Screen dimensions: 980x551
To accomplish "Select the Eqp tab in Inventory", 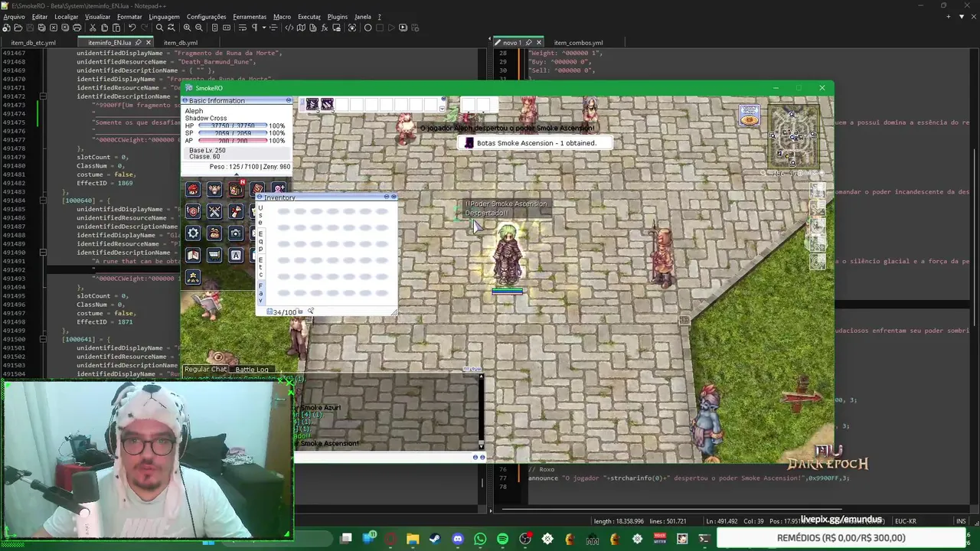I will [260, 240].
